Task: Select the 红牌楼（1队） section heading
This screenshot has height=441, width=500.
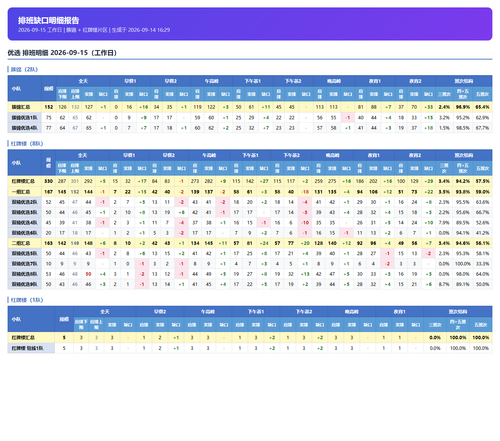Action: point(27,300)
